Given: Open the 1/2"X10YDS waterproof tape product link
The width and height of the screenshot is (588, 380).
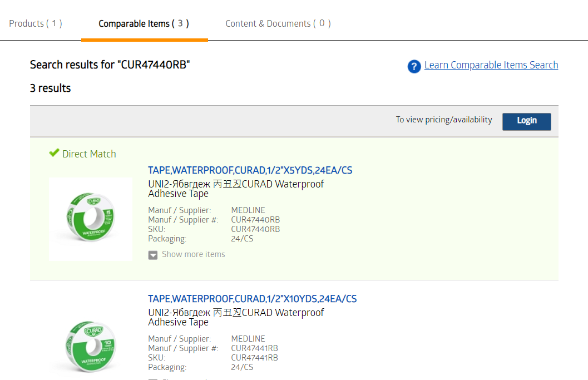Looking at the screenshot, I should 252,299.
